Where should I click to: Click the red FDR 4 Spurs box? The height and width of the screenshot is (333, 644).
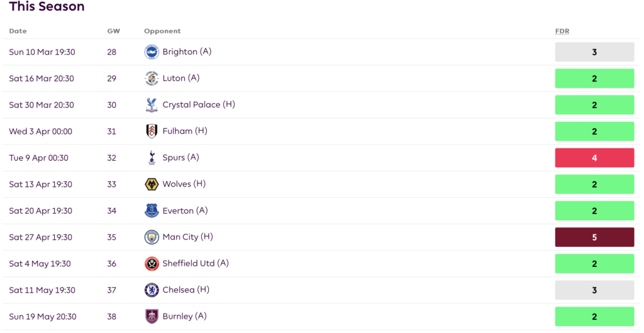click(x=594, y=158)
